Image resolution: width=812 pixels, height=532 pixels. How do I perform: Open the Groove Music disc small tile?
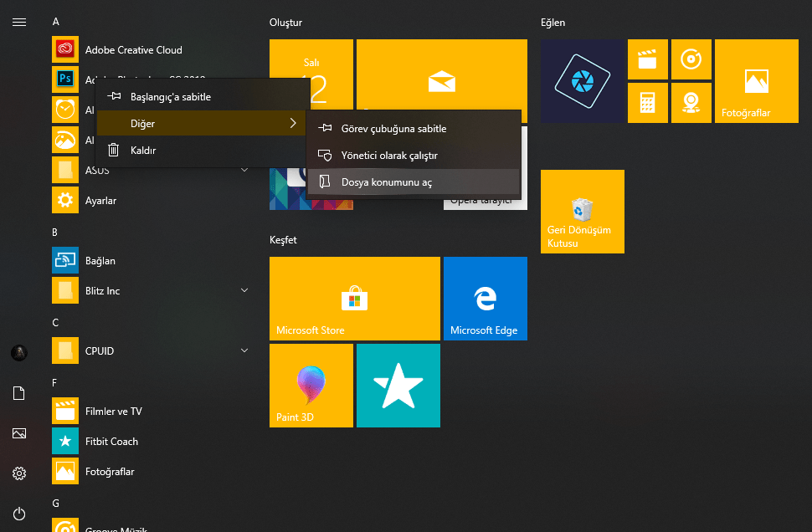click(x=691, y=59)
